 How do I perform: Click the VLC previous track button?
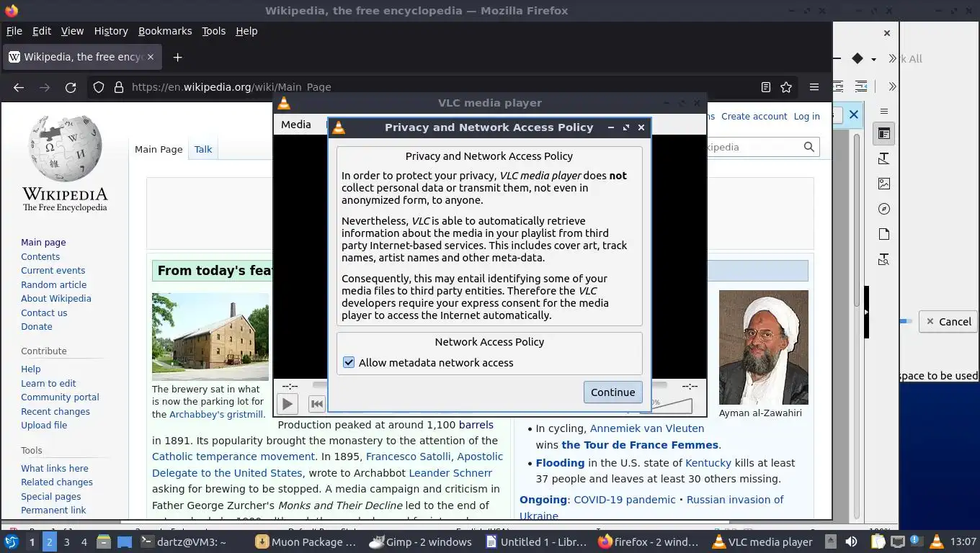pos(316,404)
